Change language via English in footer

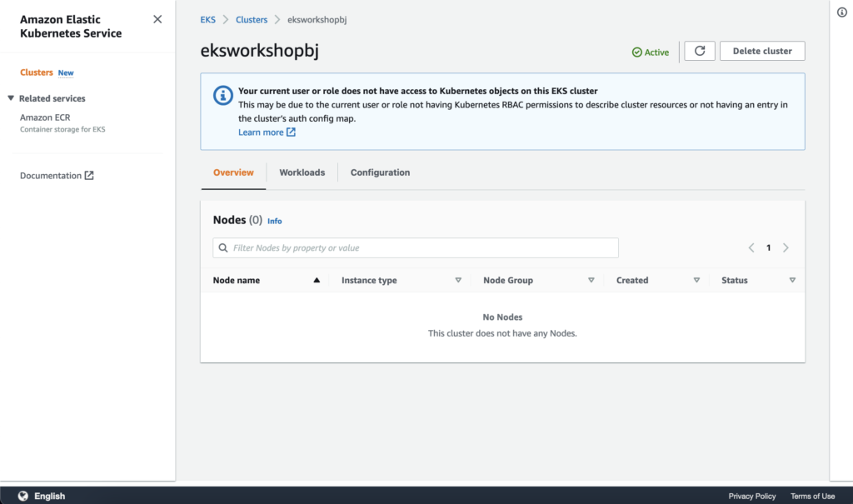[49, 496]
